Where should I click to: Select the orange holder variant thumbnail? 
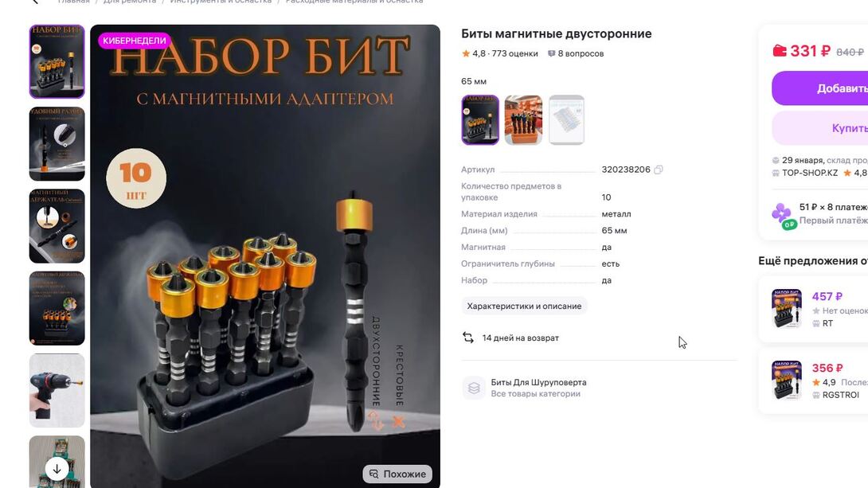coord(523,120)
